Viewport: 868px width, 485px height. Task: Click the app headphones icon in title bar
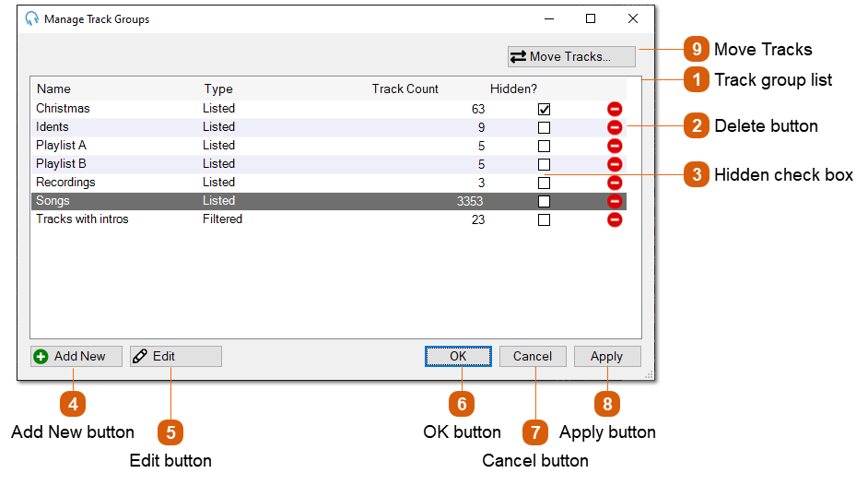click(x=32, y=18)
